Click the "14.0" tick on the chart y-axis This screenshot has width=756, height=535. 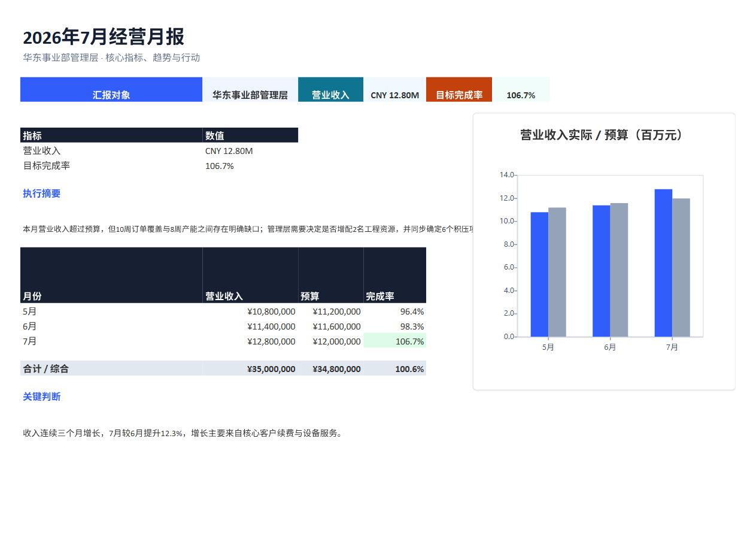pos(506,175)
